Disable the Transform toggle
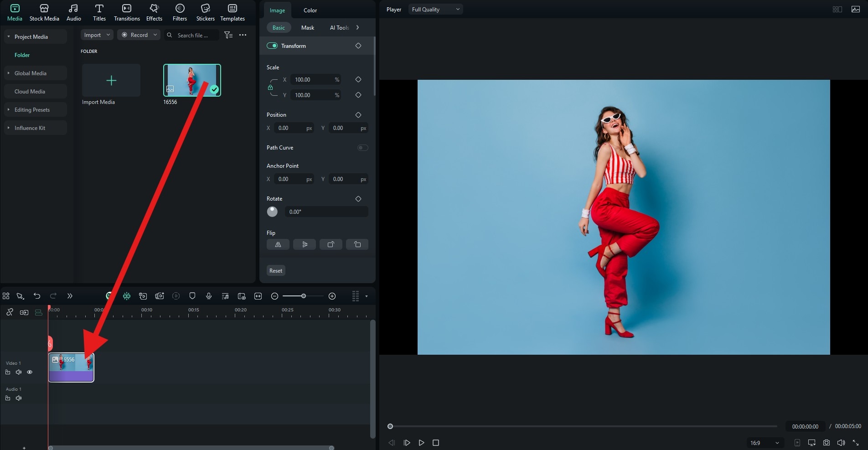 coord(272,46)
